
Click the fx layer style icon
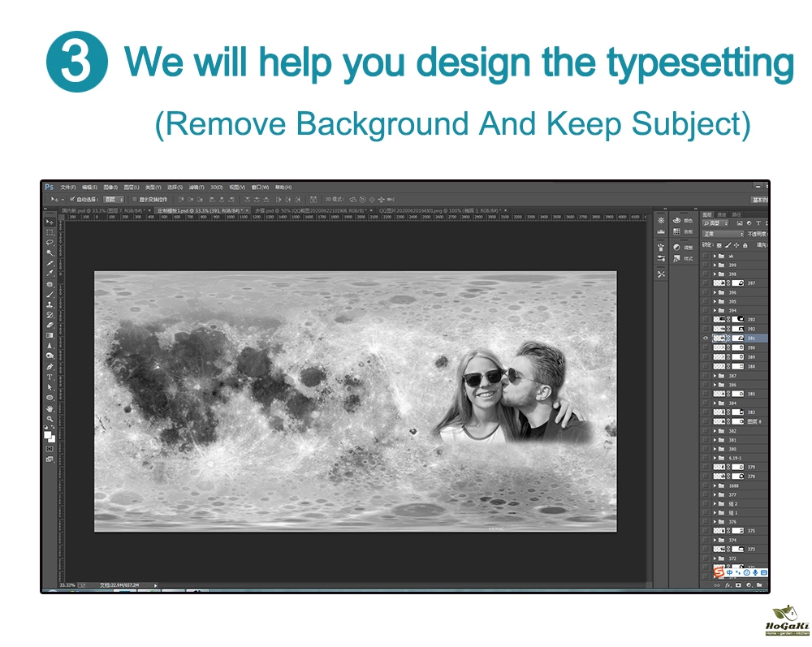[728, 584]
